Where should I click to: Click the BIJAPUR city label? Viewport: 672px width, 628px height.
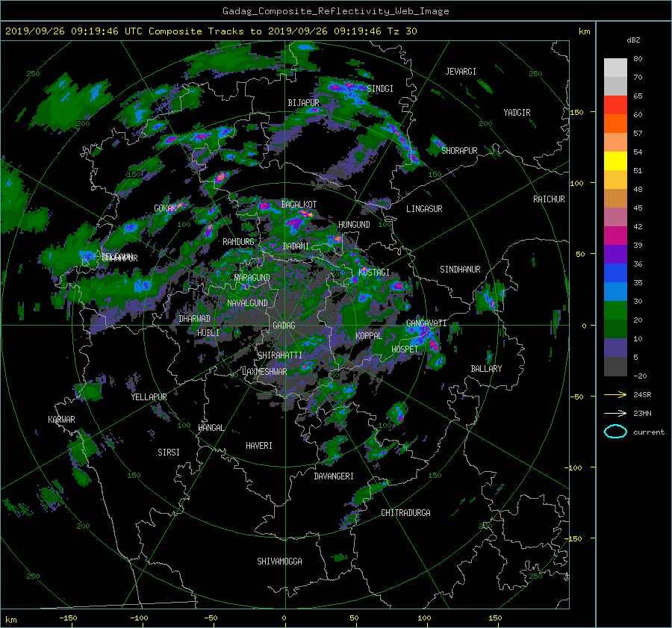[x=303, y=103]
